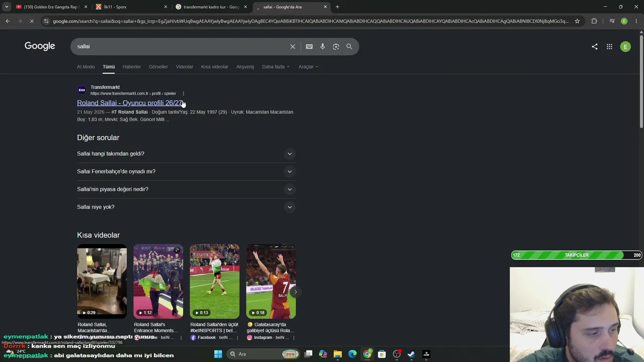The width and height of the screenshot is (644, 362).
Task: Submit search with the magnifying glass icon
Action: pos(349,46)
